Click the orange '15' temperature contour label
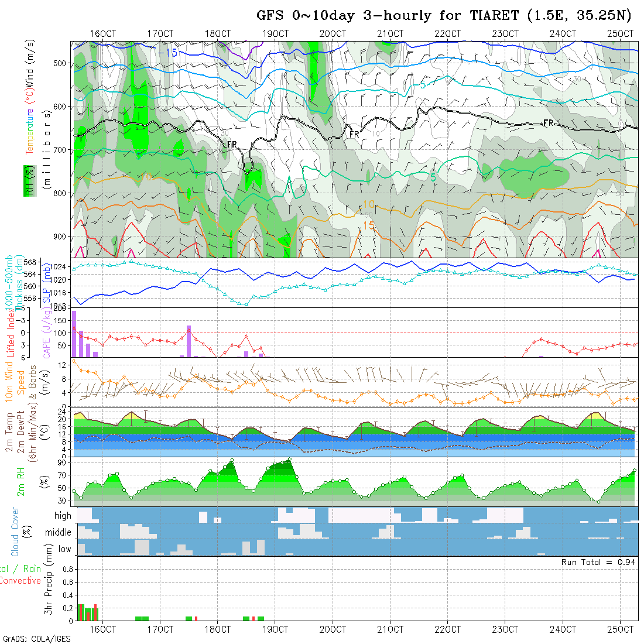644x644 pixels. 369,225
